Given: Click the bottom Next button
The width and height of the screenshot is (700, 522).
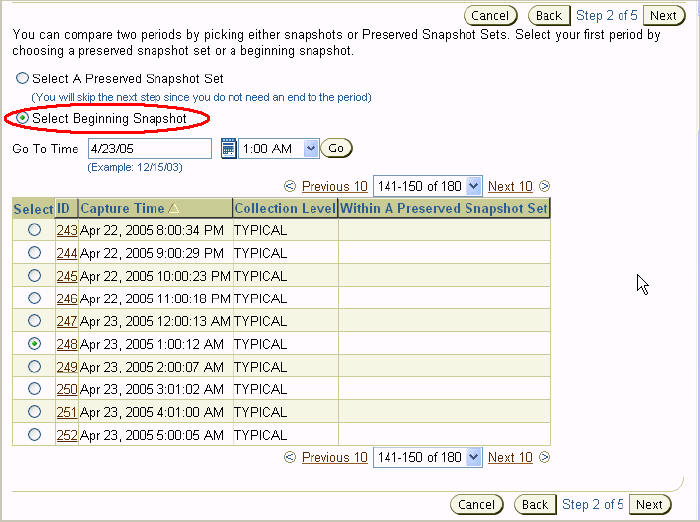Looking at the screenshot, I should pos(650,505).
